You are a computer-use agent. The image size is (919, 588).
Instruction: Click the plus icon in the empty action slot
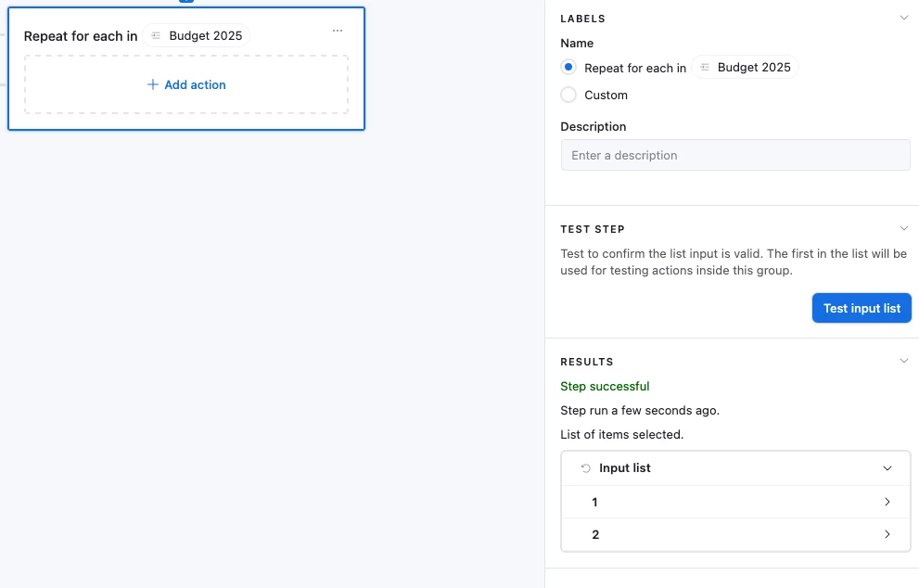click(153, 84)
